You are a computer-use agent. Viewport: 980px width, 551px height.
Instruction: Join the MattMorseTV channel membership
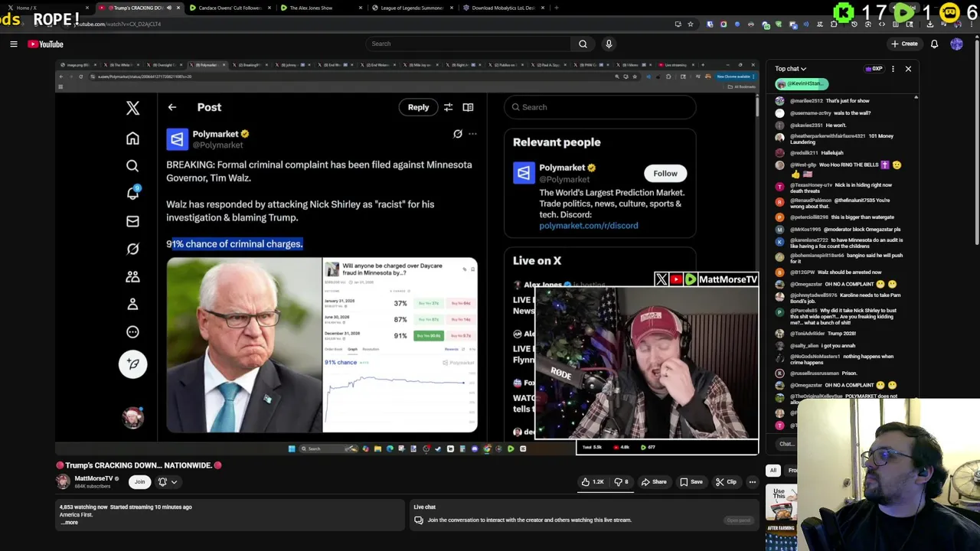pyautogui.click(x=139, y=482)
